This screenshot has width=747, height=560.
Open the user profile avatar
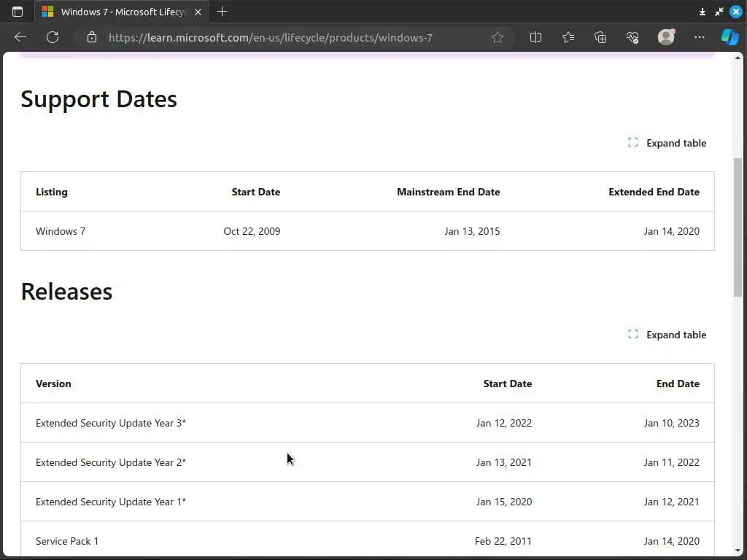665,37
